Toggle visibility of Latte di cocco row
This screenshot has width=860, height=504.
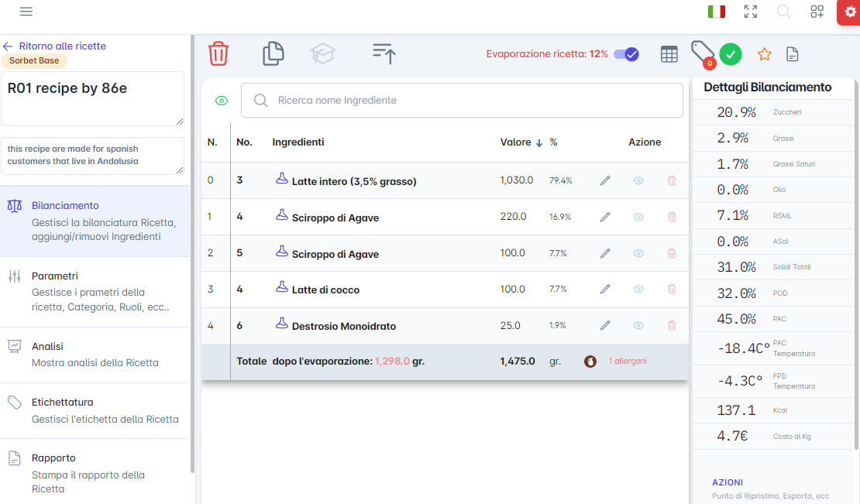tap(638, 290)
